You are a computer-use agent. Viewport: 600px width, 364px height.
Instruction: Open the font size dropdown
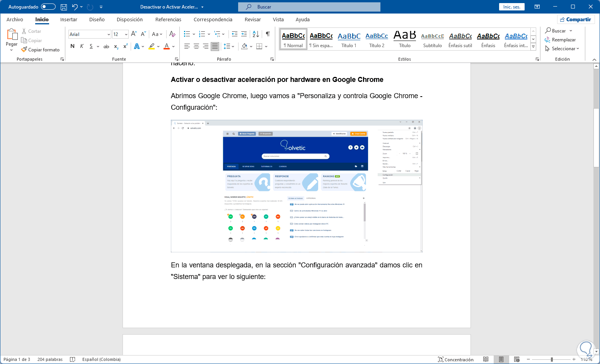(126, 34)
